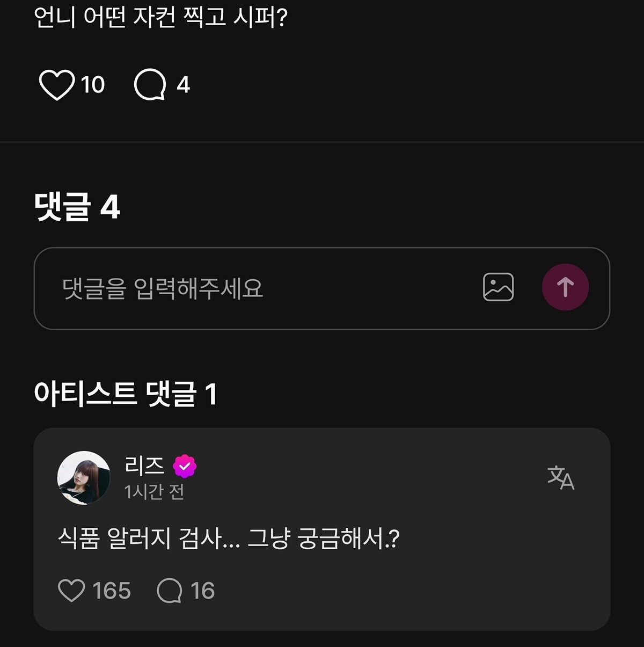Like 리즈's comment via its heart icon
The width and height of the screenshot is (644, 647).
[x=71, y=591]
